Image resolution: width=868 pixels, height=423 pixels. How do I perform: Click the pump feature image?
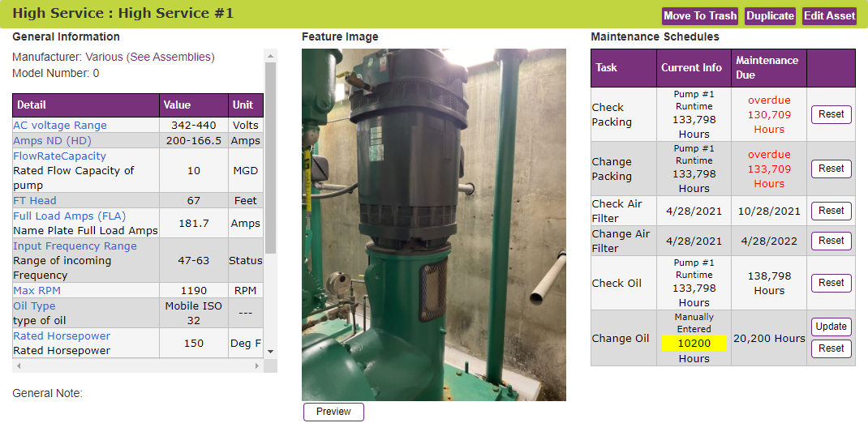pyautogui.click(x=434, y=224)
